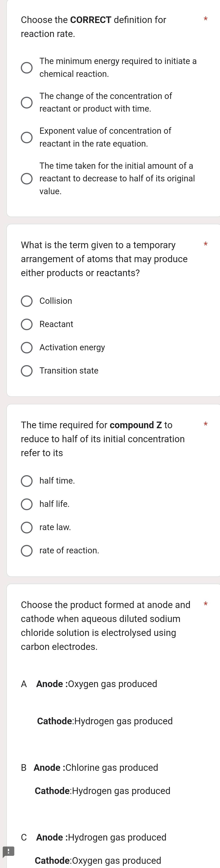This screenshot has width=220, height=868.
Task: Click the sodium chloride electrolysis question text
Action: coord(105,625)
